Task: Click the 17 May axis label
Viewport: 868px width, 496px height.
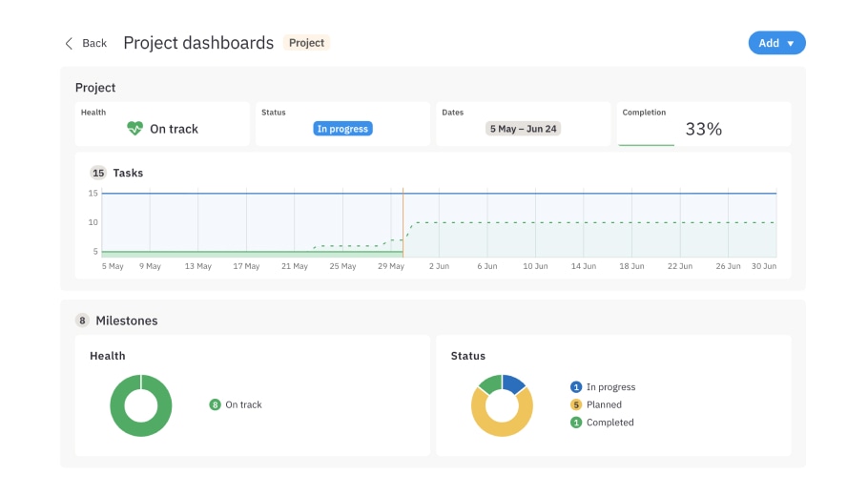Action: pos(246,266)
